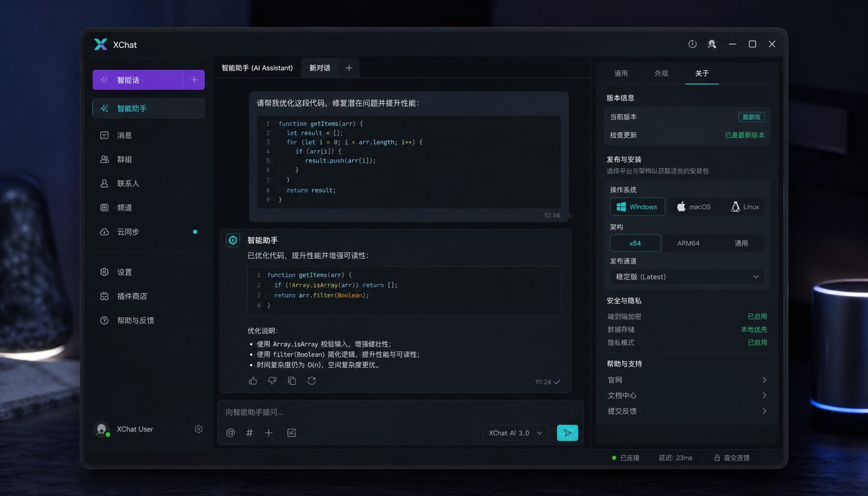The image size is (868, 496).
Task: Expand 官网 row chevron
Action: coord(765,380)
